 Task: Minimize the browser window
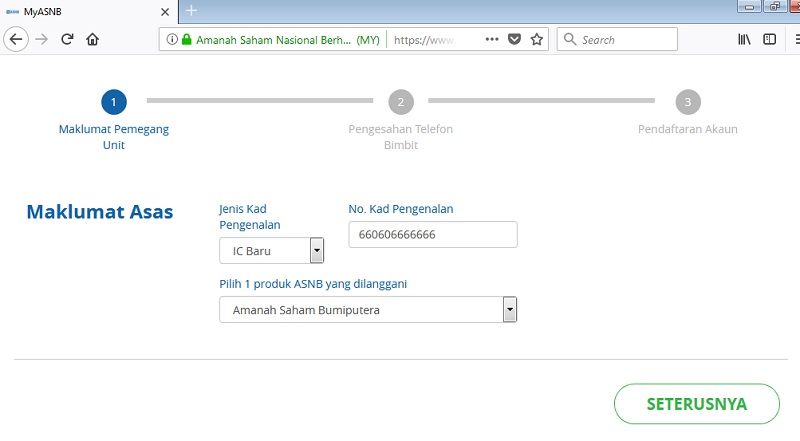pyautogui.click(x=749, y=6)
